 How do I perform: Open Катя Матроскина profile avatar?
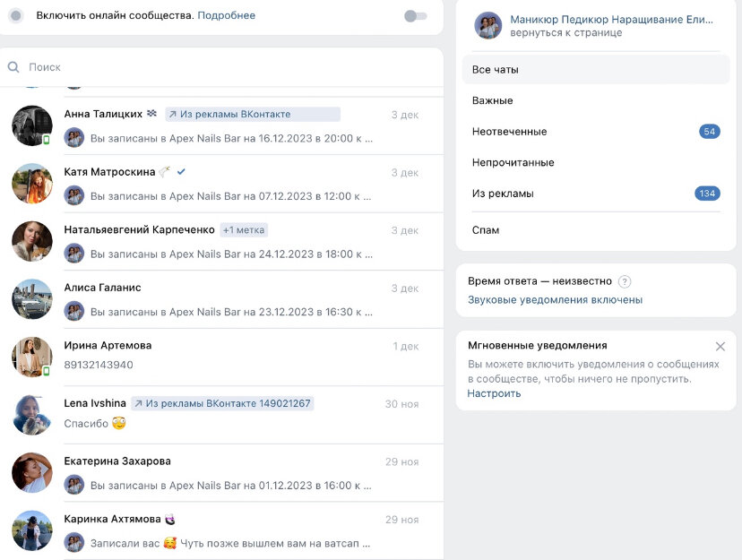click(x=31, y=184)
